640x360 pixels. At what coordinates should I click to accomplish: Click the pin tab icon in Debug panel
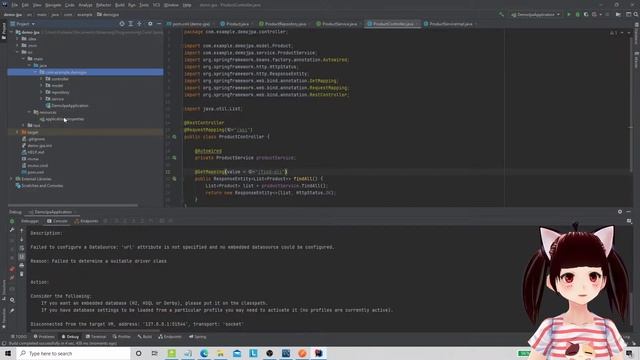(x=12, y=311)
